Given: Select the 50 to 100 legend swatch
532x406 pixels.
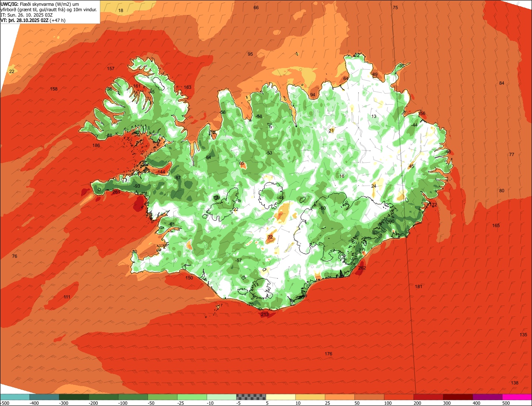Looking at the screenshot, I should [369, 397].
